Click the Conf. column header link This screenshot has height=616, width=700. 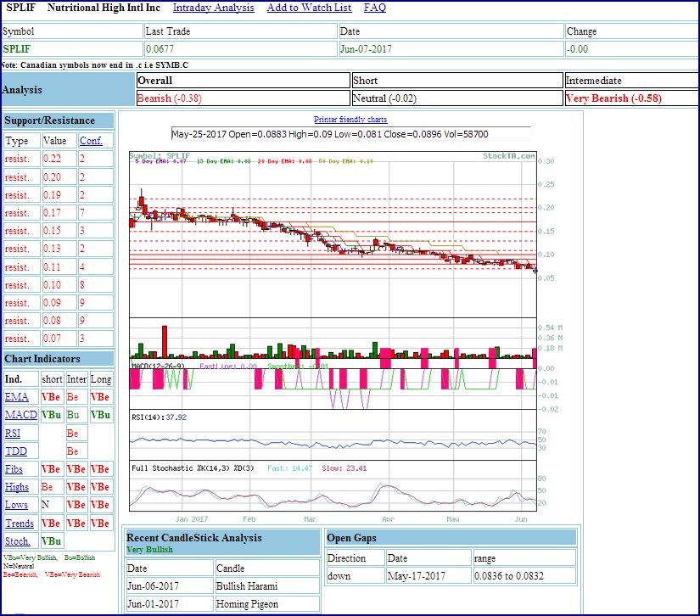90,141
